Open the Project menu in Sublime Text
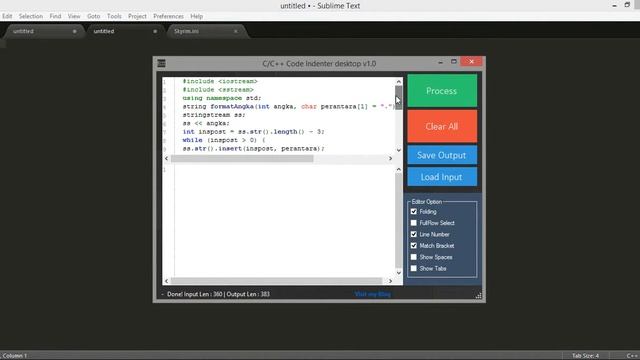Screen dimensions: 640x360 tap(137, 16)
